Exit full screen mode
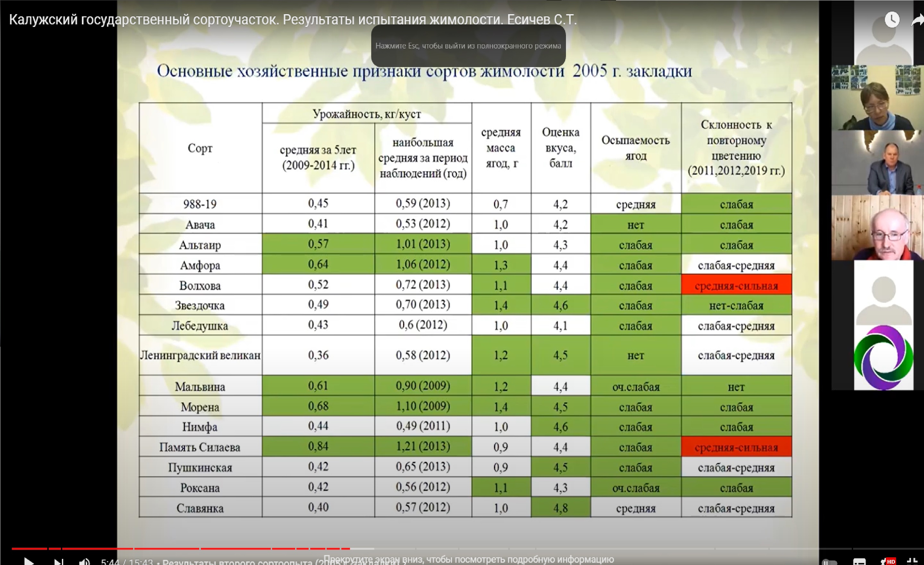Image resolution: width=924 pixels, height=565 pixels. [x=912, y=561]
